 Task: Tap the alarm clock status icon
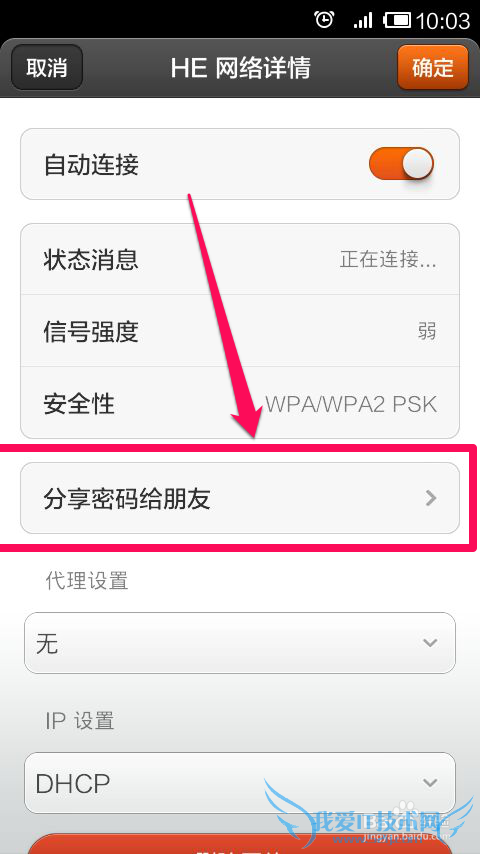pyautogui.click(x=324, y=20)
